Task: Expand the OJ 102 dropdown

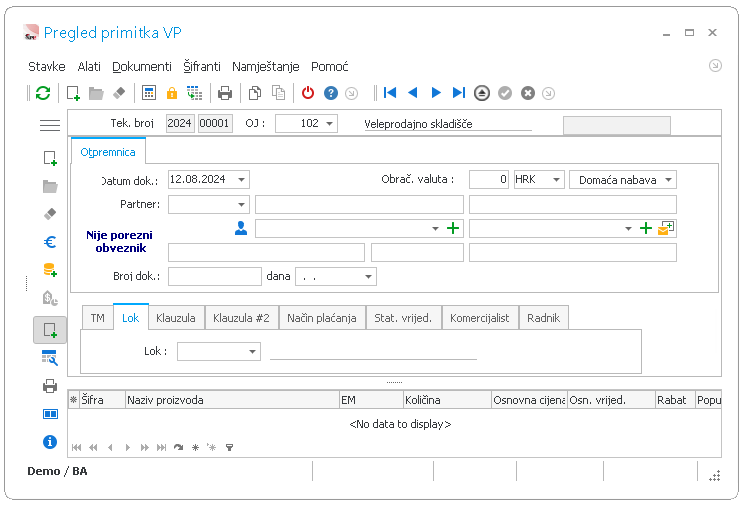Action: click(330, 123)
